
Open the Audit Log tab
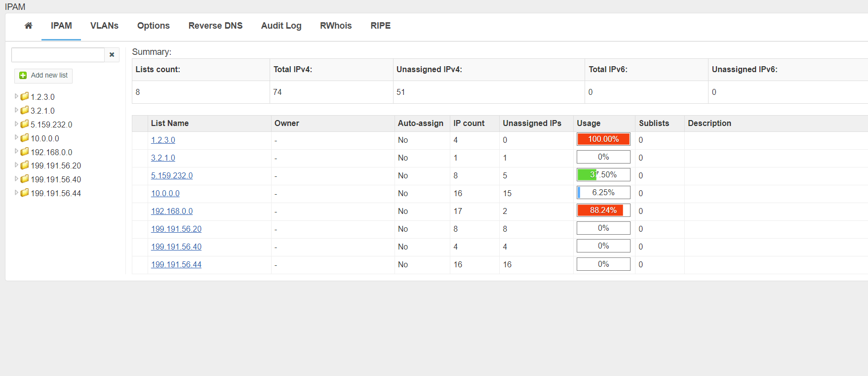(x=281, y=26)
